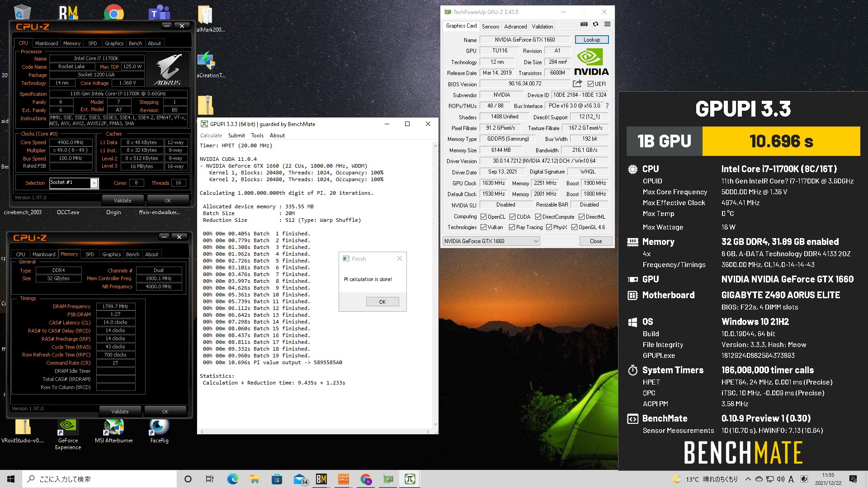Click the Close button in GPU-Z

coord(596,241)
